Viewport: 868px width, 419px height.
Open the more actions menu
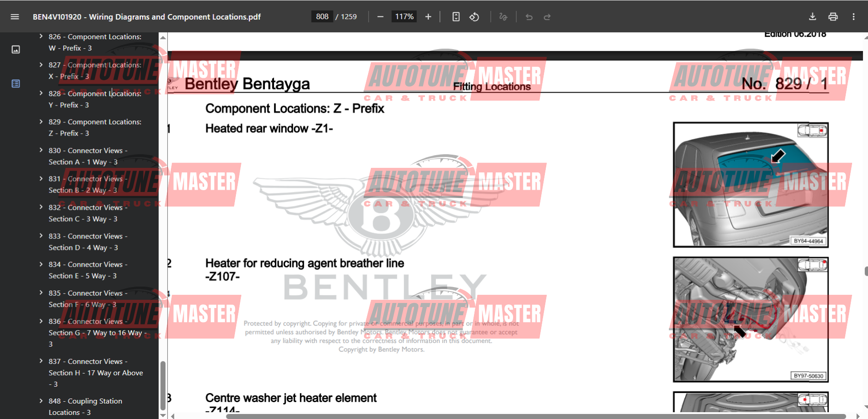(853, 17)
